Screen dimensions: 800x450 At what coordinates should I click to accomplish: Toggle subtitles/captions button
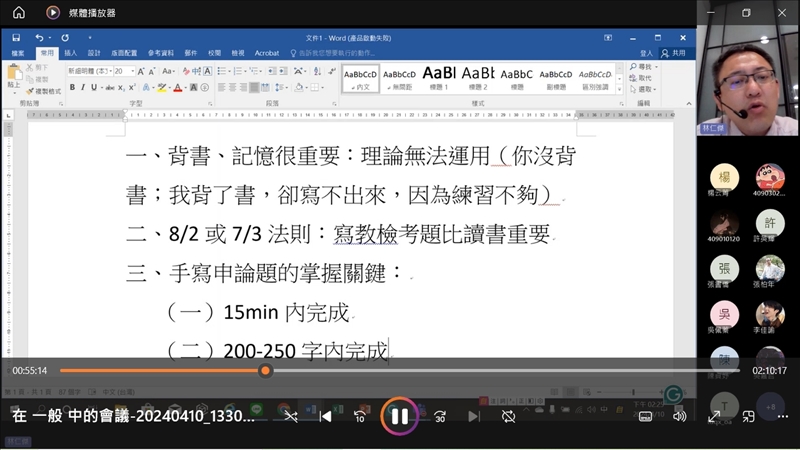pyautogui.click(x=645, y=416)
